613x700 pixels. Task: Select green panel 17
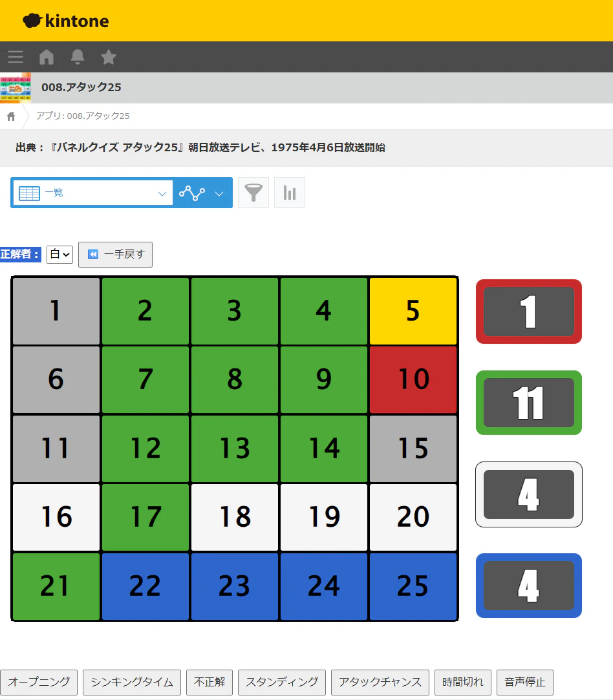coord(145,518)
